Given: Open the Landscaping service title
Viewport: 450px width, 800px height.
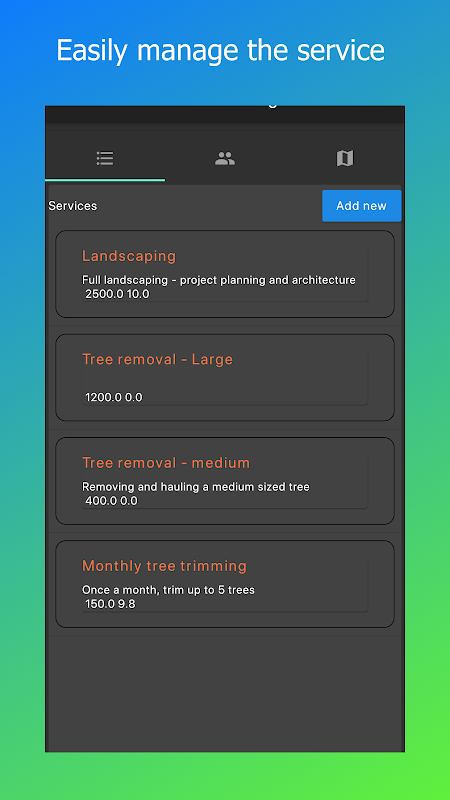Looking at the screenshot, I should 129,256.
